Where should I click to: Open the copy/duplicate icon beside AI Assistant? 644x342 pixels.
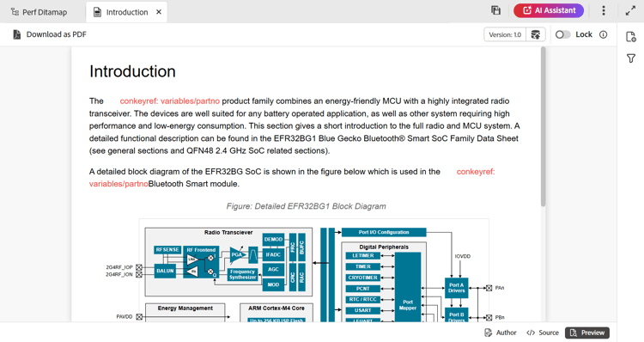click(x=495, y=10)
